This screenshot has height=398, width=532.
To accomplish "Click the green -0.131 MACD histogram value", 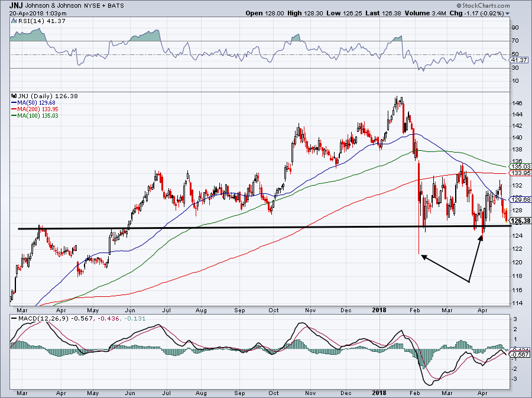I will 135,319.
